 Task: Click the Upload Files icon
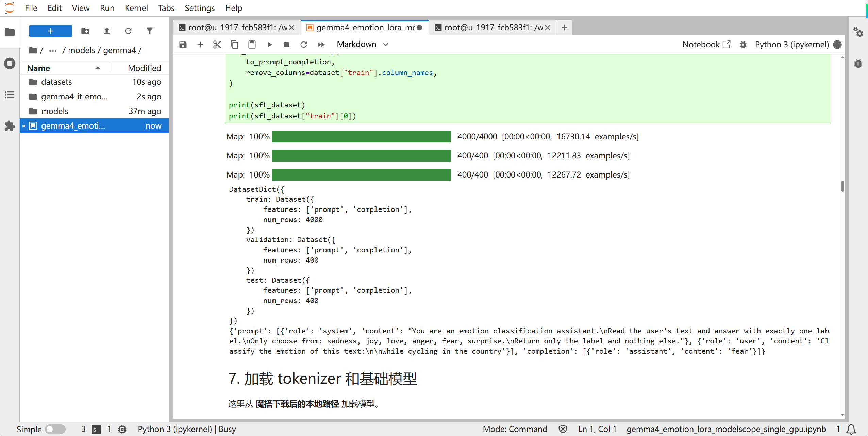(x=107, y=31)
